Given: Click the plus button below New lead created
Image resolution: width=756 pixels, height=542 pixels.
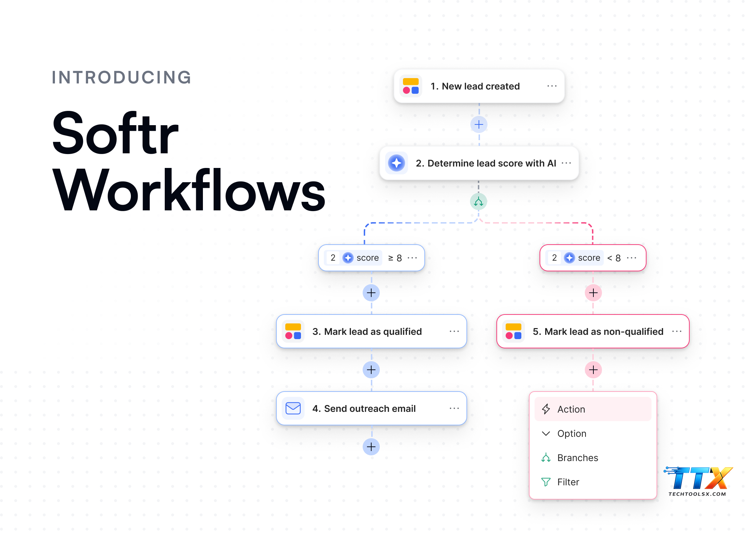Looking at the screenshot, I should (479, 124).
